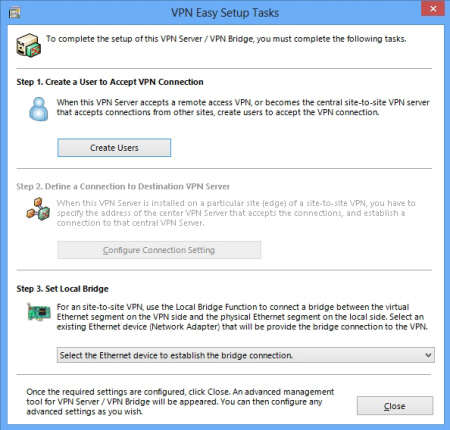450x430 pixels.
Task: Click the Step 3 Set Local Bridge heading
Action: point(62,289)
